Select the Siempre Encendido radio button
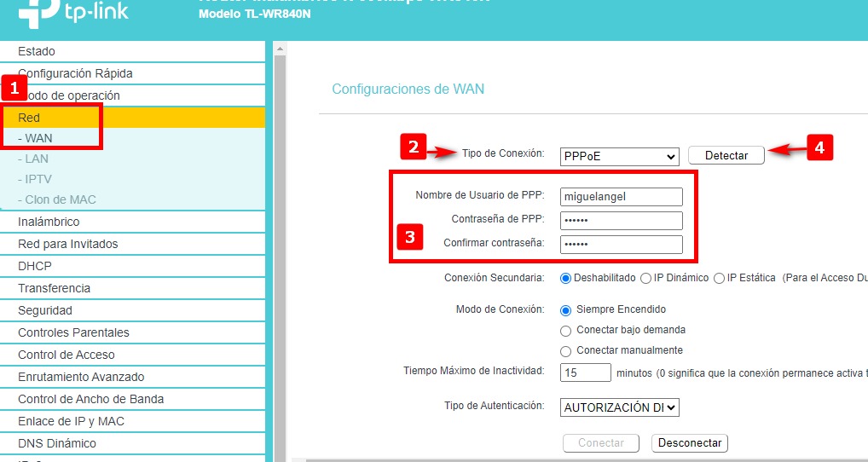 [566, 310]
